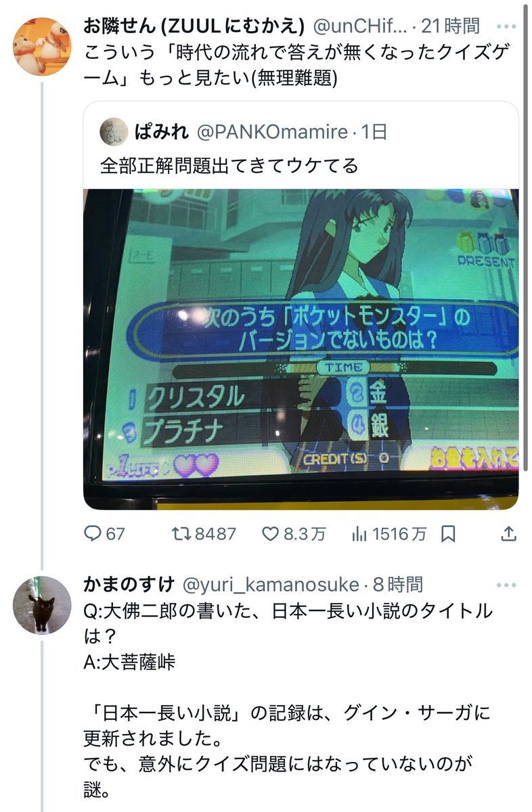Image resolution: width=532 pixels, height=812 pixels.
Task: Open ぱみれ's small avatar in quoted tweet
Action: 113,131
